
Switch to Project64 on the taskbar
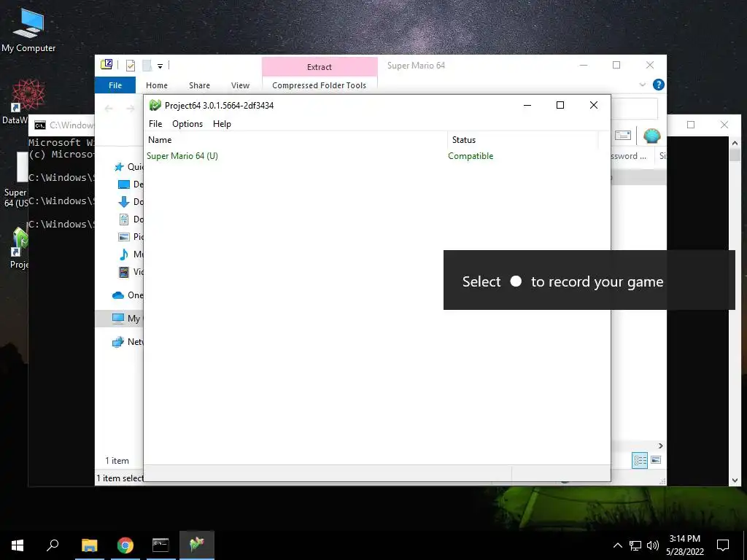point(197,545)
